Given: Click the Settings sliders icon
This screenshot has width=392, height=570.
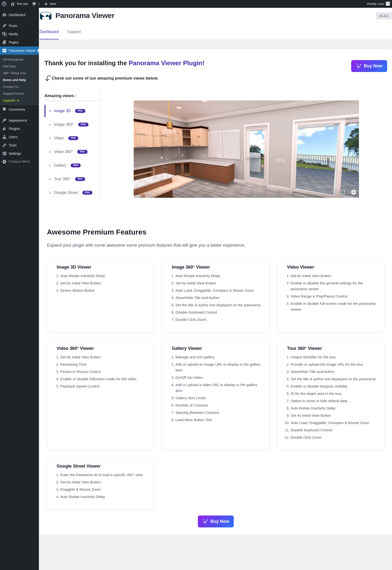Looking at the screenshot, I should (x=4, y=154).
